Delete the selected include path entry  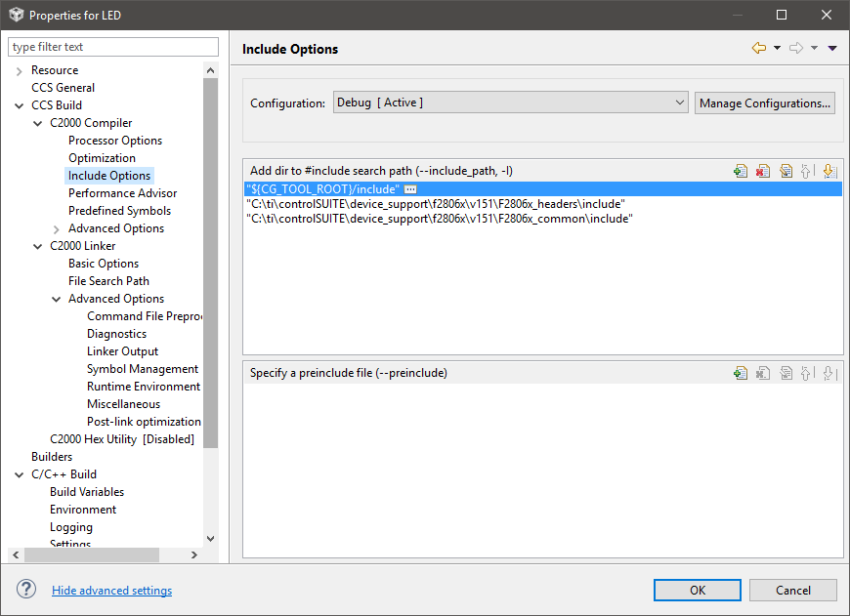click(763, 171)
